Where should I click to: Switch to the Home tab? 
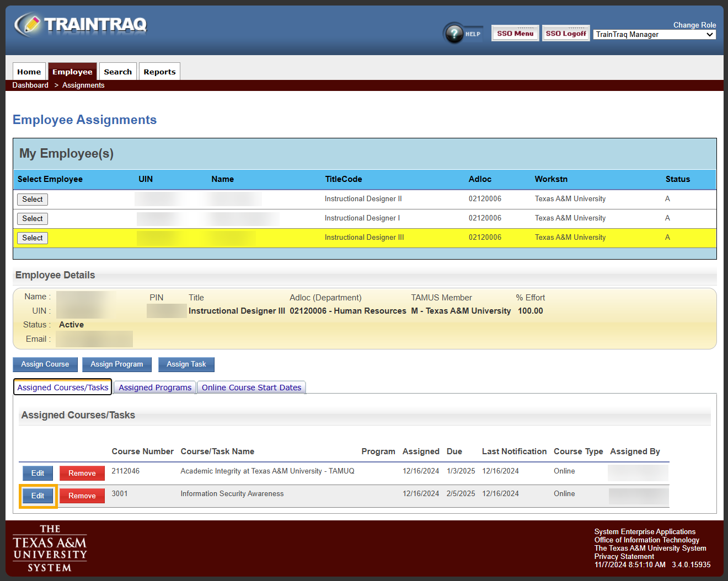pos(29,71)
